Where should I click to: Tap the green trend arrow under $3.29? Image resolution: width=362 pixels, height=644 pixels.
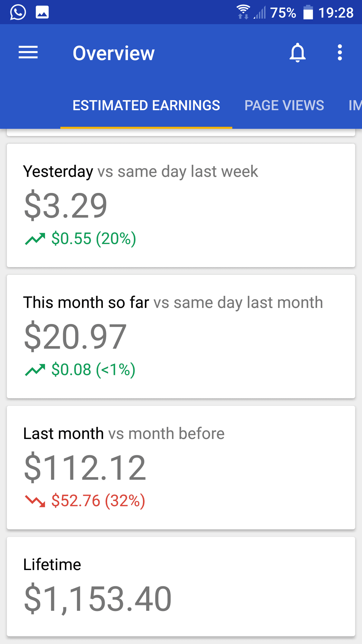point(35,239)
